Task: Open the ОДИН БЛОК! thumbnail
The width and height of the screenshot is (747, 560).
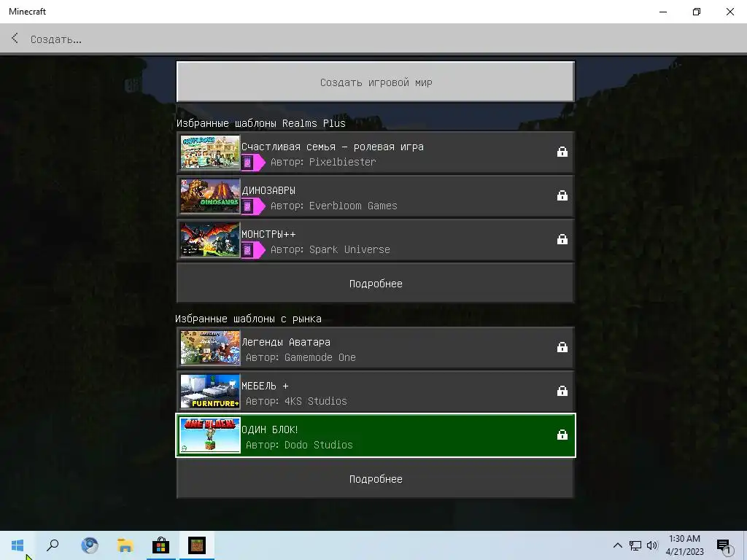Action: point(210,435)
